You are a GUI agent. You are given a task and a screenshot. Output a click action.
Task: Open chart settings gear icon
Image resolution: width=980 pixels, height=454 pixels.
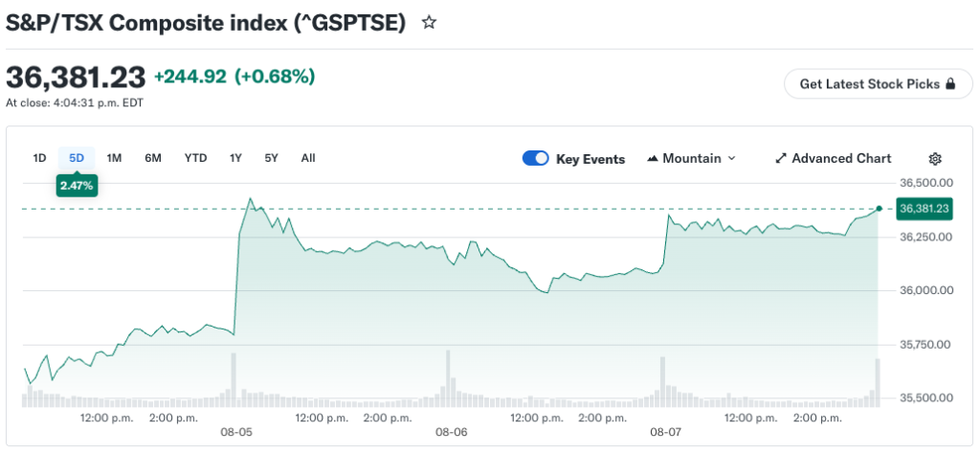935,159
